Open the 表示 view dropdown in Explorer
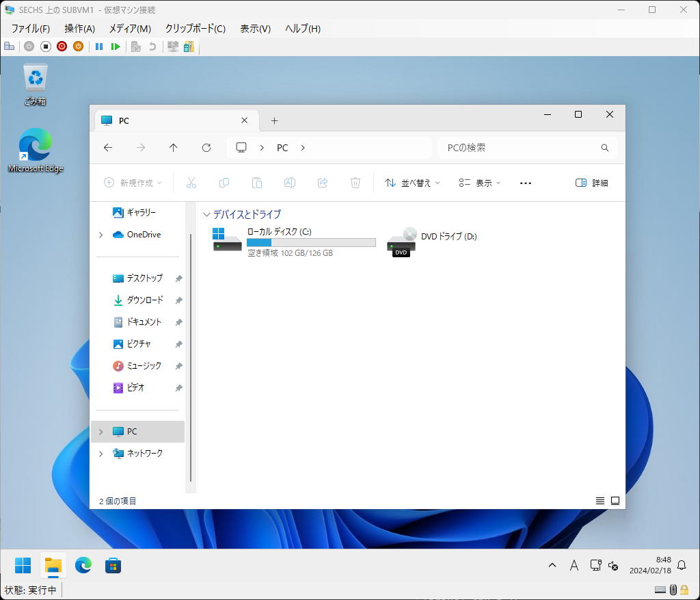The height and width of the screenshot is (600, 700). [x=480, y=183]
